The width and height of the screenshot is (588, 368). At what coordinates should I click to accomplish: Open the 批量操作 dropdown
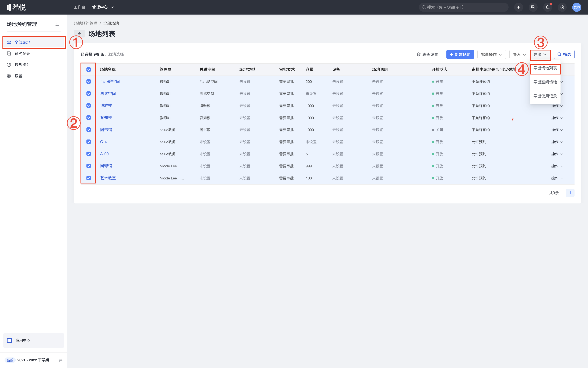491,54
